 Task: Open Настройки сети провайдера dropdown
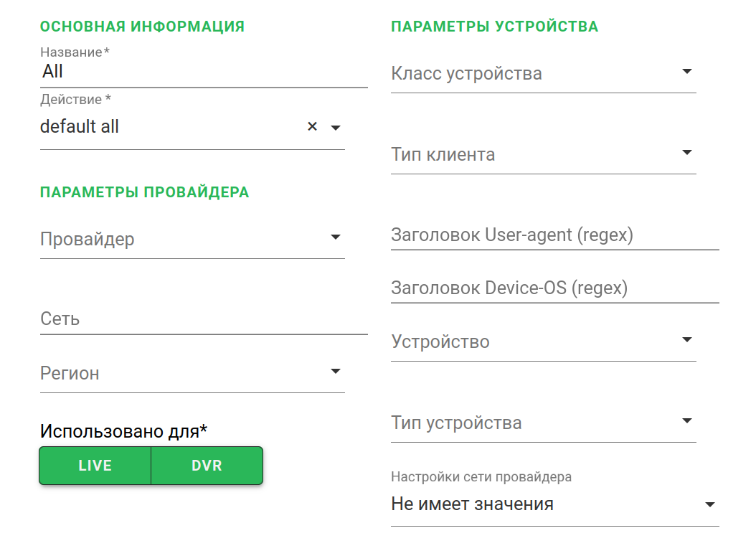(710, 505)
